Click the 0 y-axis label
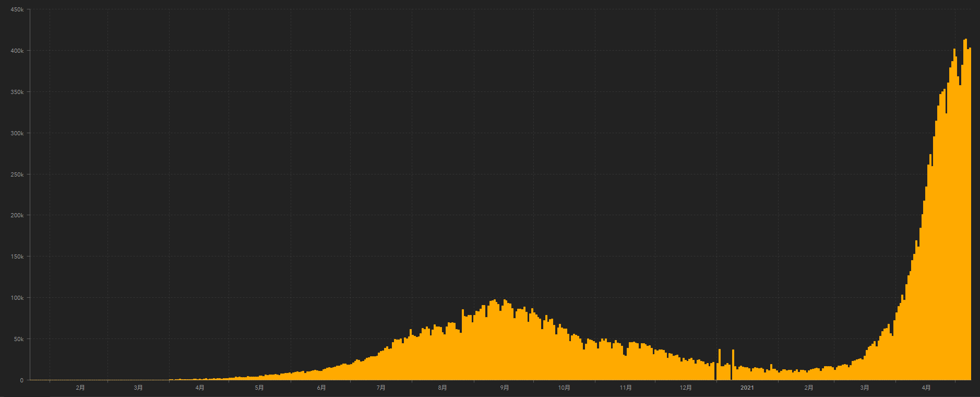 click(22, 380)
